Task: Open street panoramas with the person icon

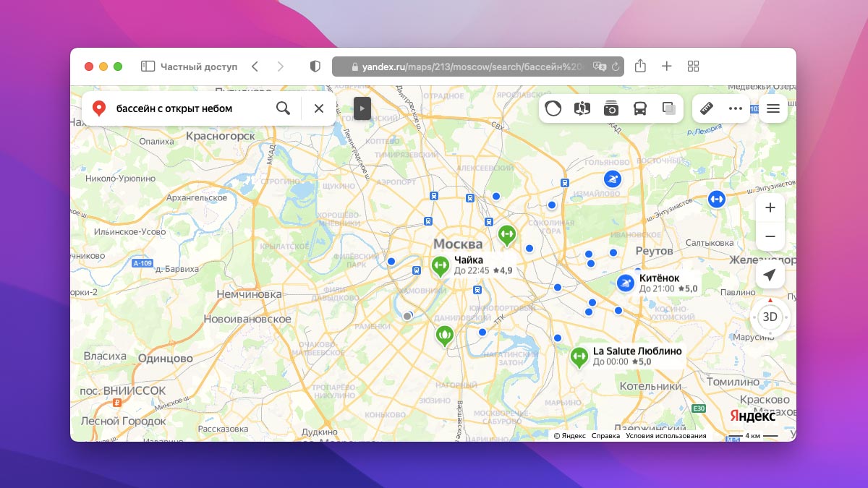Action: tap(582, 108)
